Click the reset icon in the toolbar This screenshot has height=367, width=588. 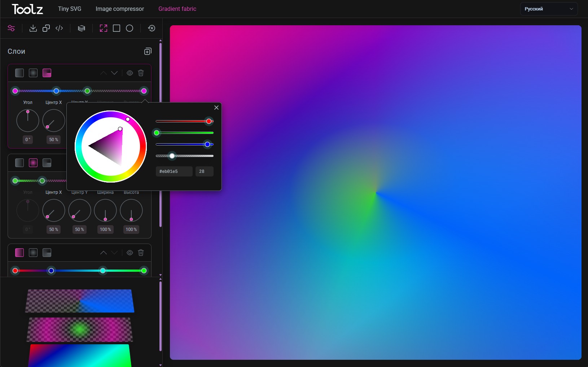point(152,28)
